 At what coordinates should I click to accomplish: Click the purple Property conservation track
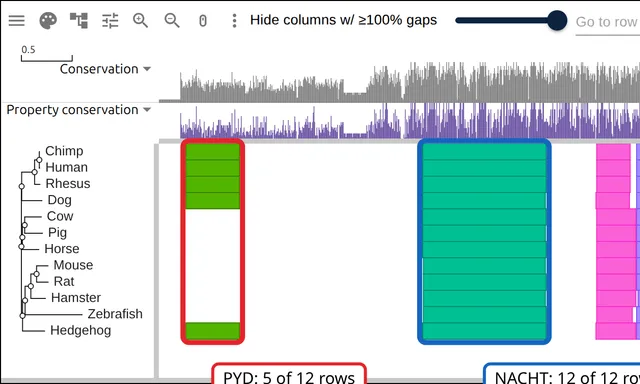tap(409, 121)
